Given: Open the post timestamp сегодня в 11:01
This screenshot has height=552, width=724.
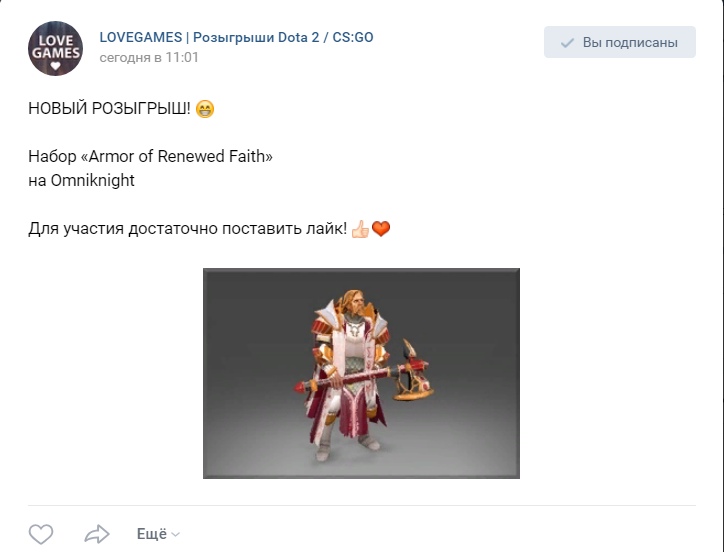Looking at the screenshot, I should coord(149,57).
